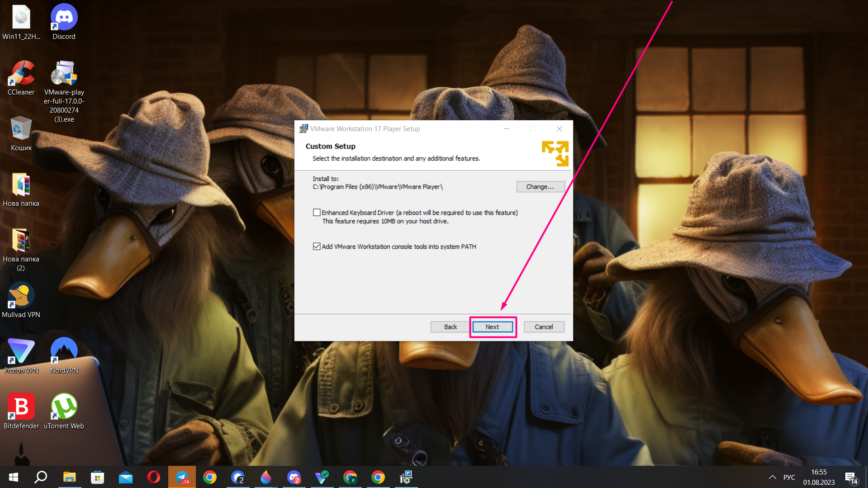
Task: Open the РУС language input switcher
Action: click(x=789, y=477)
